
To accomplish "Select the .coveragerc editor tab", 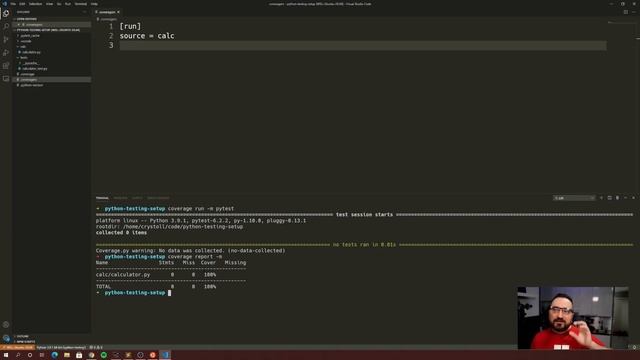I will 108,12.
